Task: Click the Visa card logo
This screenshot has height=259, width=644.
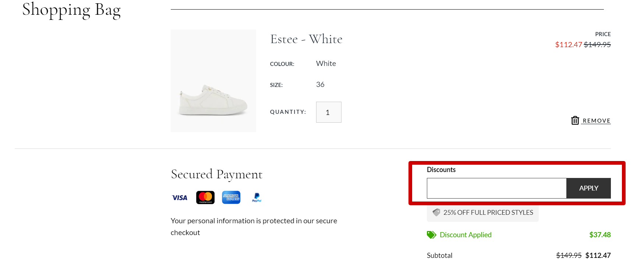Action: pyautogui.click(x=180, y=198)
